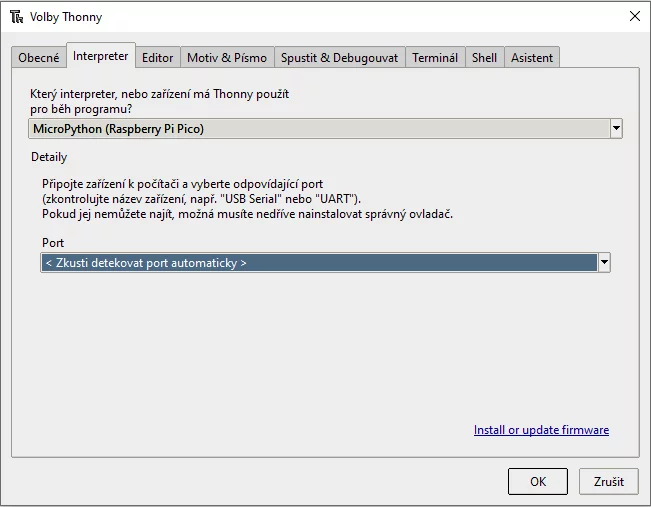Screen dimensions: 651x507
Task: Close the Volby Thonny dialog
Action: pos(635,16)
